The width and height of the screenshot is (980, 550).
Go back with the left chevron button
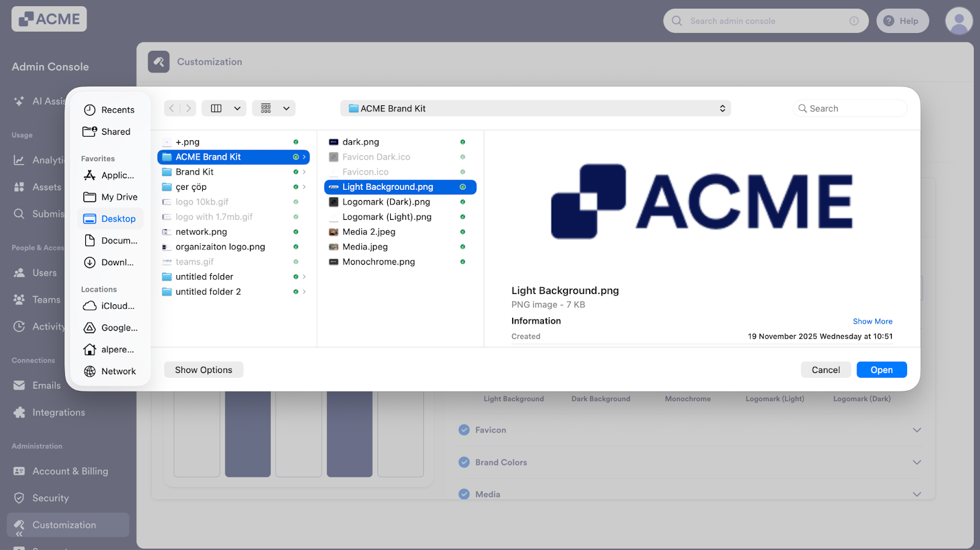[x=172, y=108]
